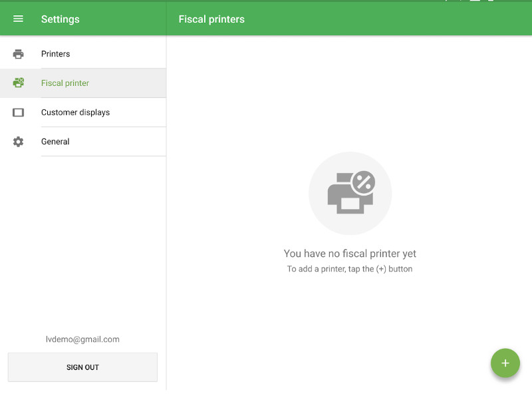Click the General gear icon
The height and width of the screenshot is (394, 532).
19,142
